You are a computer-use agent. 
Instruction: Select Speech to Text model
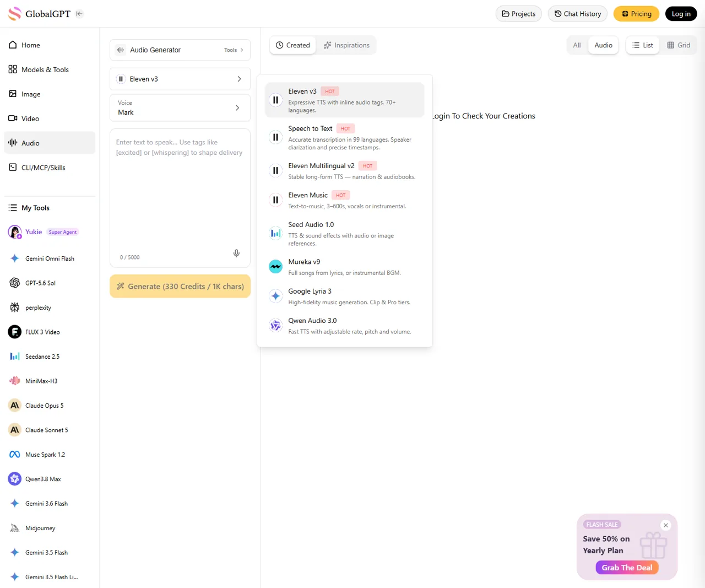(345, 137)
